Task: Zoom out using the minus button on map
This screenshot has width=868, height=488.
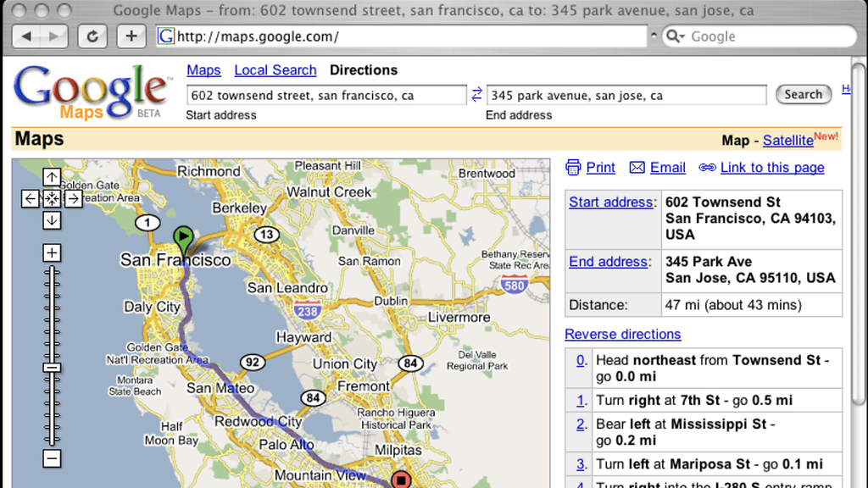Action: [x=52, y=458]
